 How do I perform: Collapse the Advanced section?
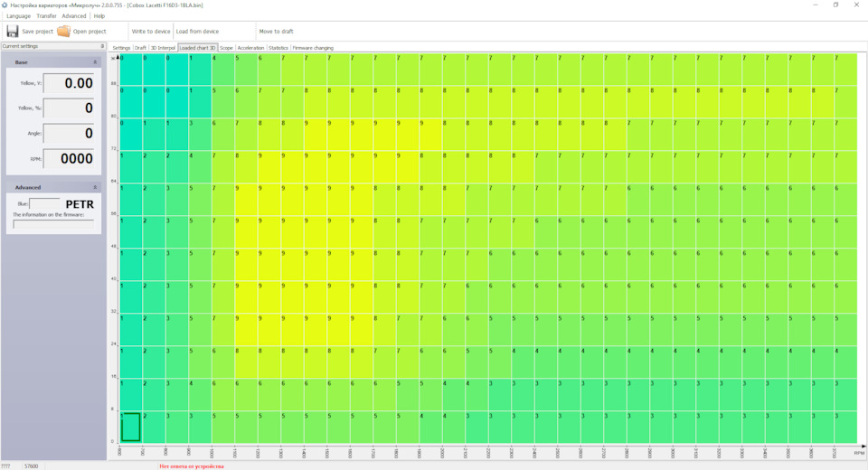coord(95,187)
